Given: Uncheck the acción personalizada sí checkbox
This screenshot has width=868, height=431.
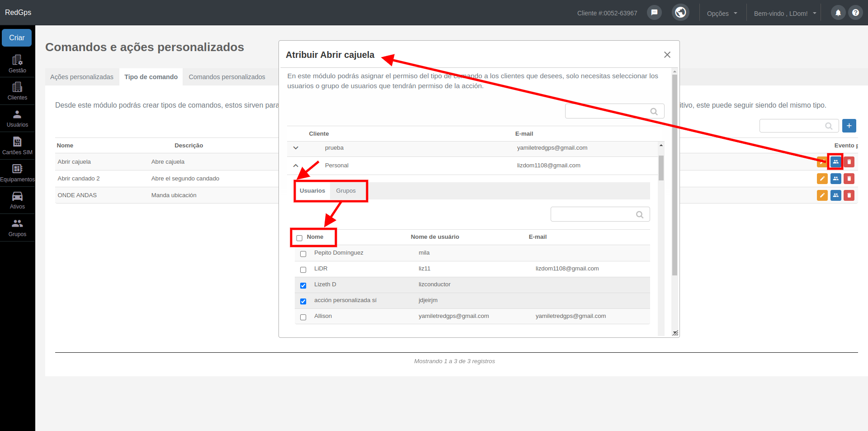Looking at the screenshot, I should pyautogui.click(x=303, y=301).
